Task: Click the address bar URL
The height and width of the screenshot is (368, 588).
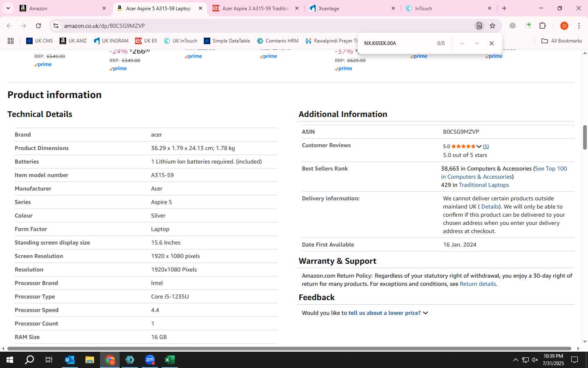Action: pos(105,26)
